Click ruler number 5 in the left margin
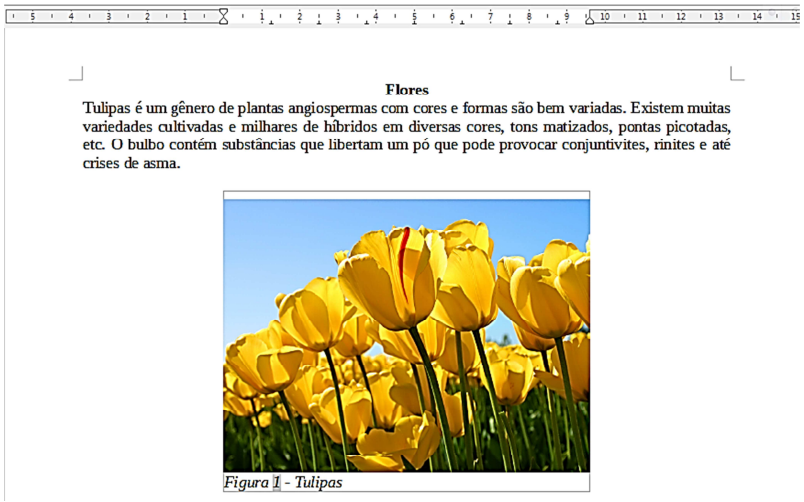The height and width of the screenshot is (502, 804). (32, 17)
